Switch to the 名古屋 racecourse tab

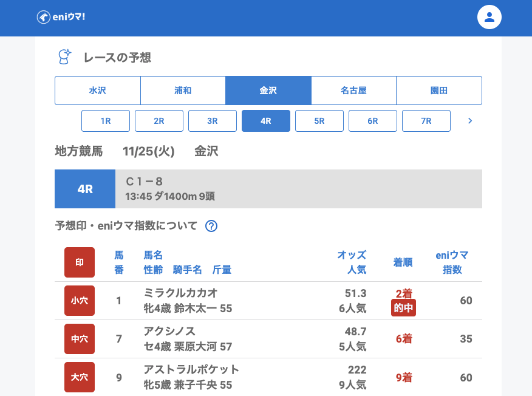pyautogui.click(x=353, y=90)
